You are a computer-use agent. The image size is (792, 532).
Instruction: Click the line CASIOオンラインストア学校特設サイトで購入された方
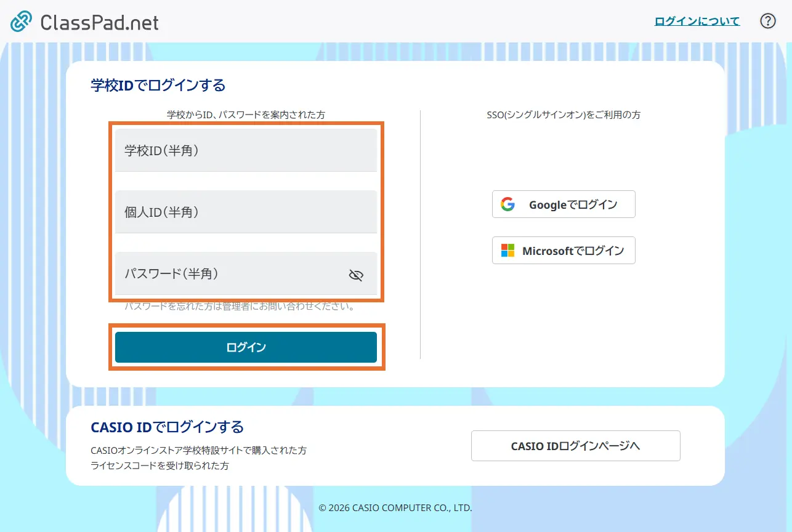tap(198, 450)
